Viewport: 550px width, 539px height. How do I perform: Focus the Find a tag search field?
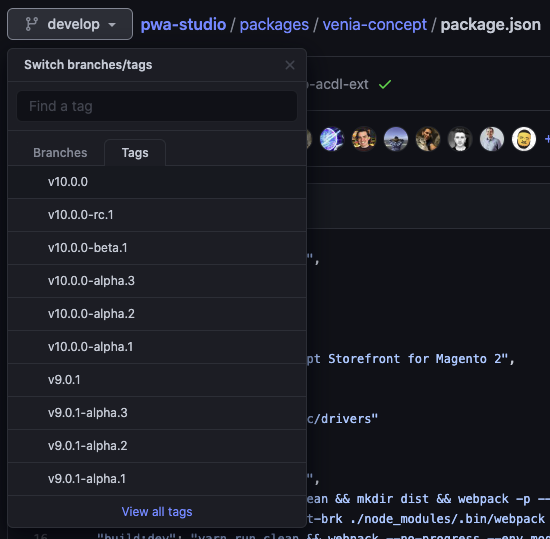[157, 106]
